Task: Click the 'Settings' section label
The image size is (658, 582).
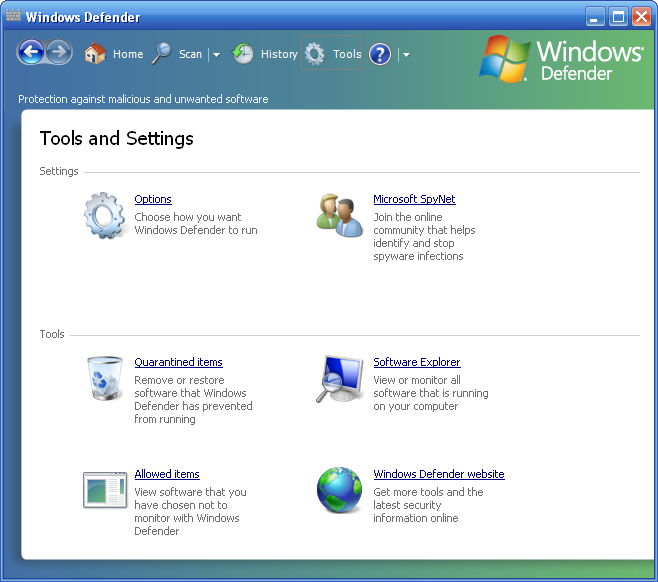Action: [59, 171]
